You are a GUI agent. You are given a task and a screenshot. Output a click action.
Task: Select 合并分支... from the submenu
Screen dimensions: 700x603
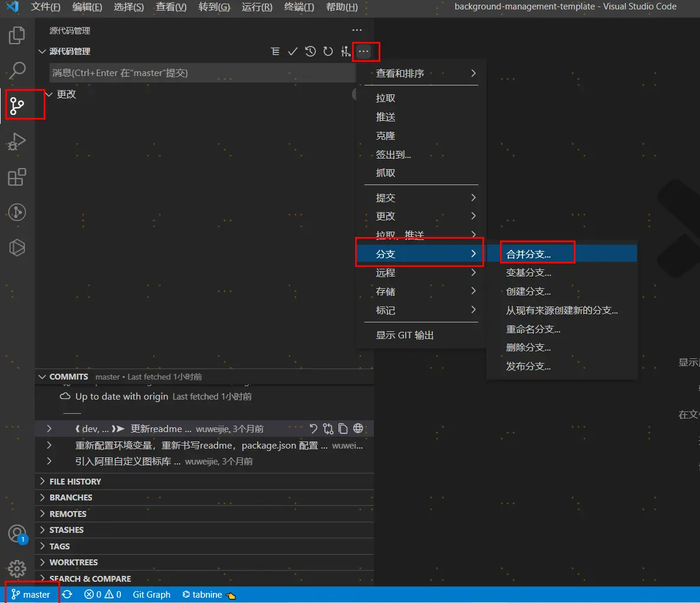(x=528, y=254)
